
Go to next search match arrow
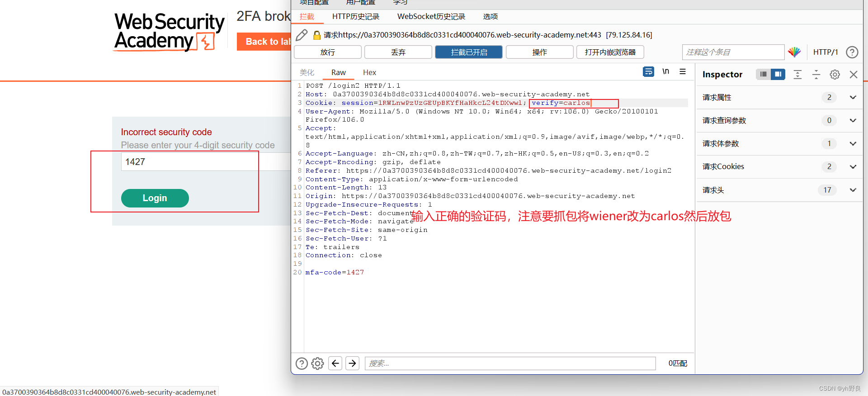tap(352, 363)
